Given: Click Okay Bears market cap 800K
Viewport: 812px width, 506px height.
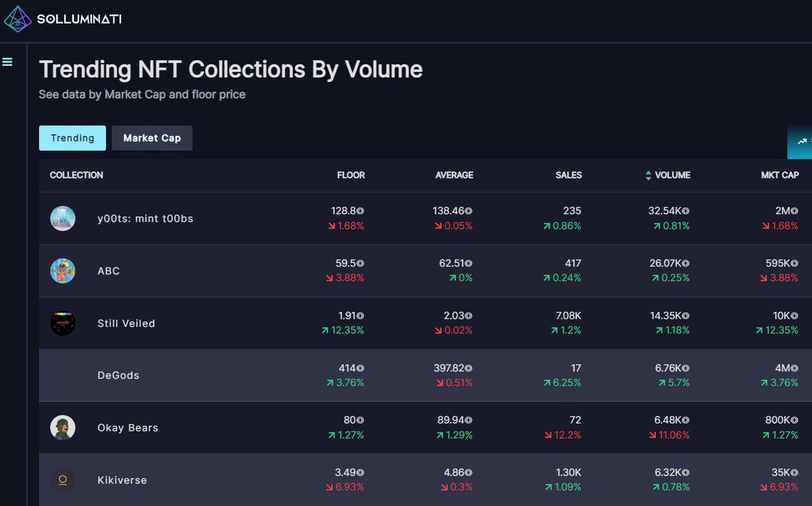Looking at the screenshot, I should (782, 420).
